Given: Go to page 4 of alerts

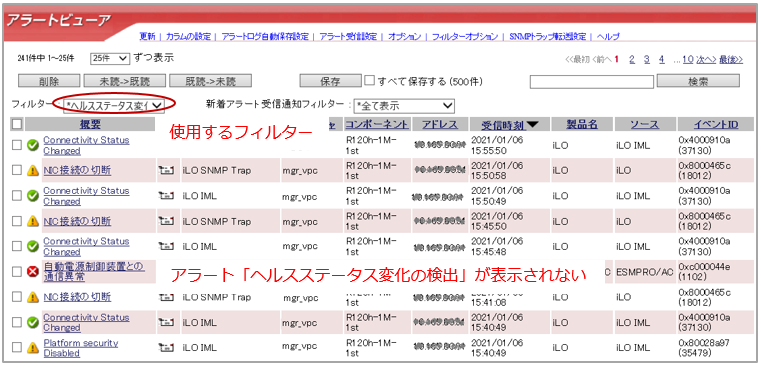Looking at the screenshot, I should 662,59.
